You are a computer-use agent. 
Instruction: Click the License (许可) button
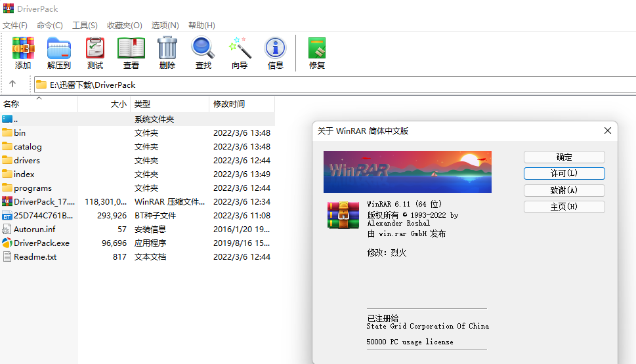pos(564,174)
